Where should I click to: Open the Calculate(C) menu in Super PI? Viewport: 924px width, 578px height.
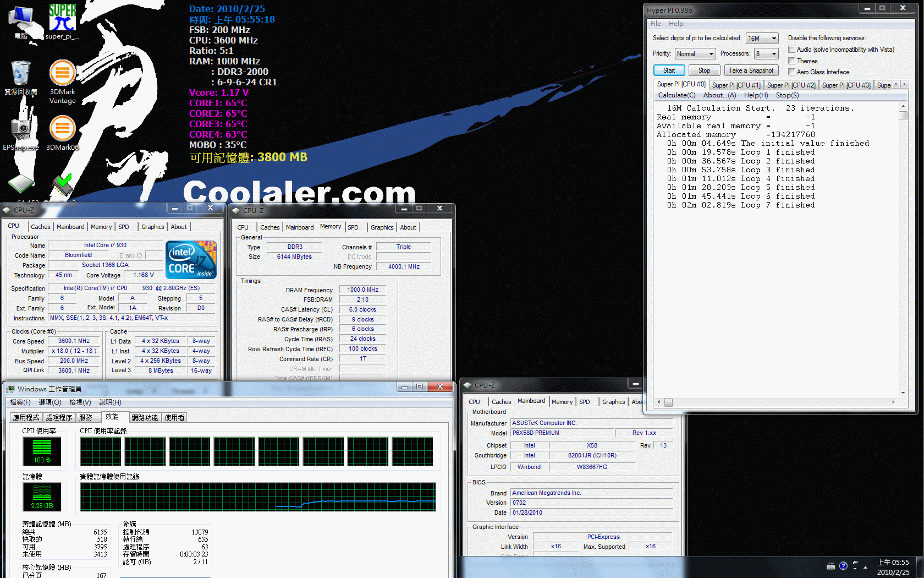click(x=677, y=95)
